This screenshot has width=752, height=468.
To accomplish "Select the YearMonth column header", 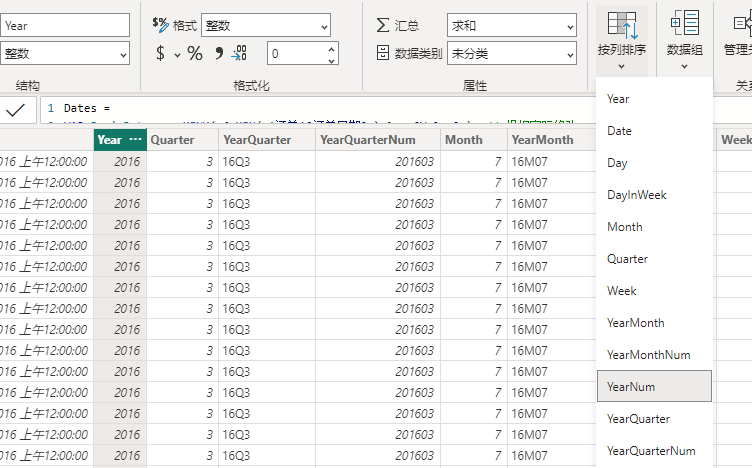I will click(x=552, y=140).
